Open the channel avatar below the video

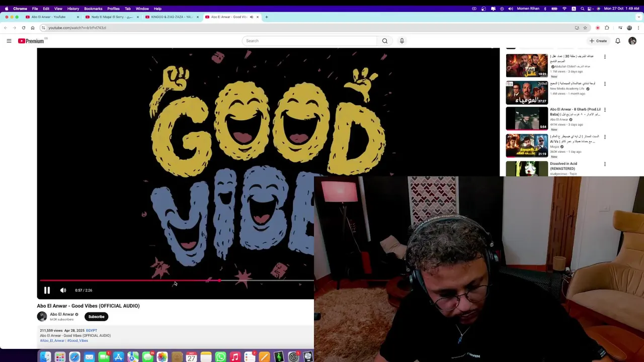[42, 316]
